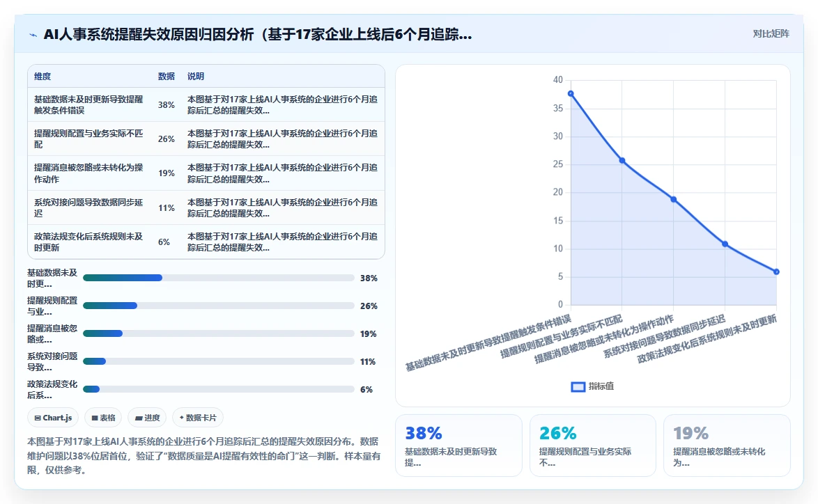818x504 pixels.
Task: Click x-axis label 政策法规变化后系统规则未及时更新
Action: point(707,339)
